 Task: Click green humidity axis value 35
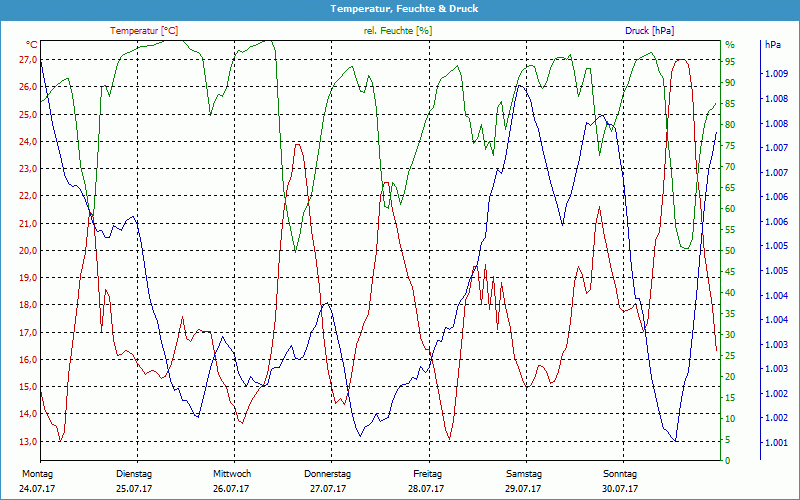[x=730, y=314]
